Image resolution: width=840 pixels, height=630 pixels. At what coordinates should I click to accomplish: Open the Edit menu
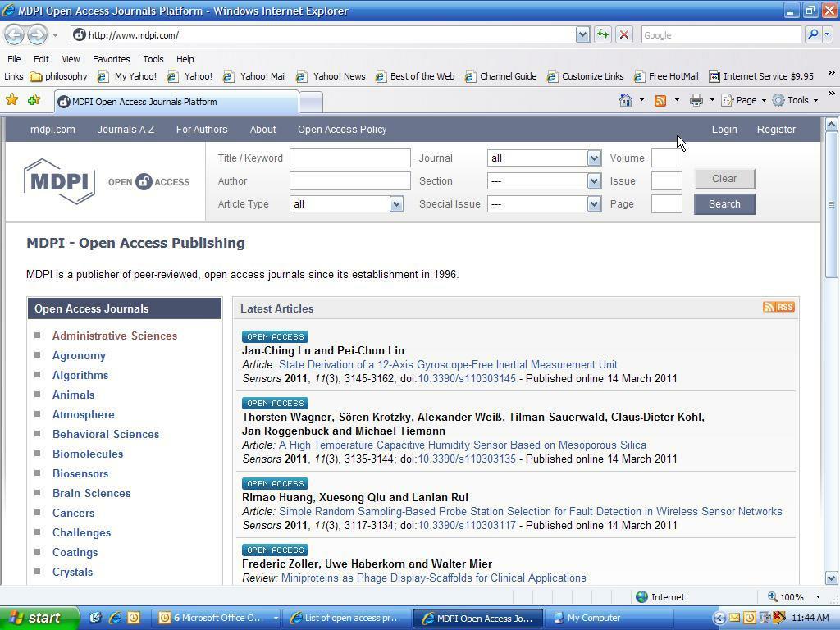(41, 59)
